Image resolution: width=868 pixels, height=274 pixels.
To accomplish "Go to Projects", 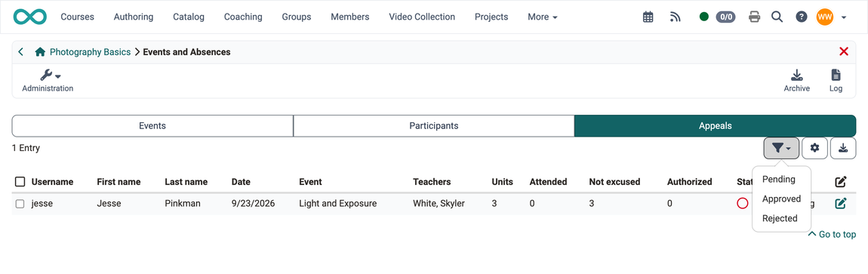I will click(x=491, y=17).
